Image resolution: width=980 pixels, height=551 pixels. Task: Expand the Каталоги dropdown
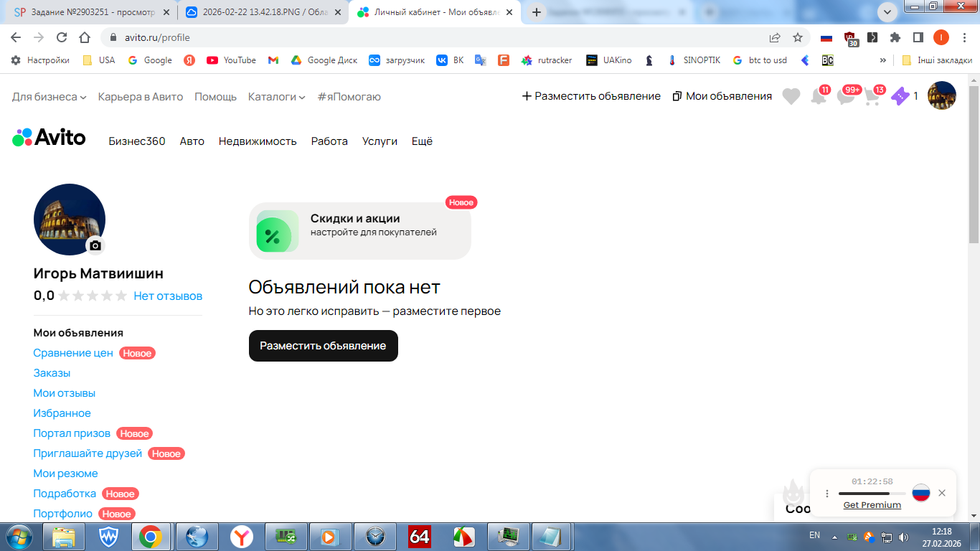coord(277,96)
